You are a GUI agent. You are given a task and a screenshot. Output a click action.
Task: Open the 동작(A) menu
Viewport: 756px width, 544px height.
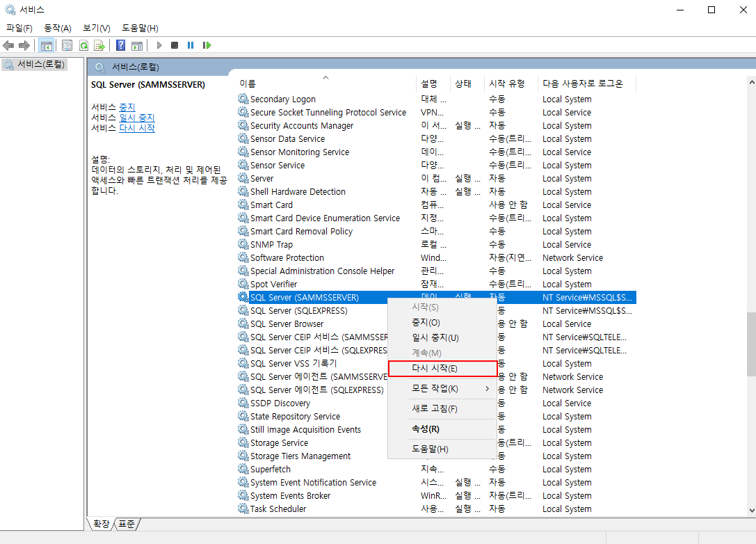(57, 28)
